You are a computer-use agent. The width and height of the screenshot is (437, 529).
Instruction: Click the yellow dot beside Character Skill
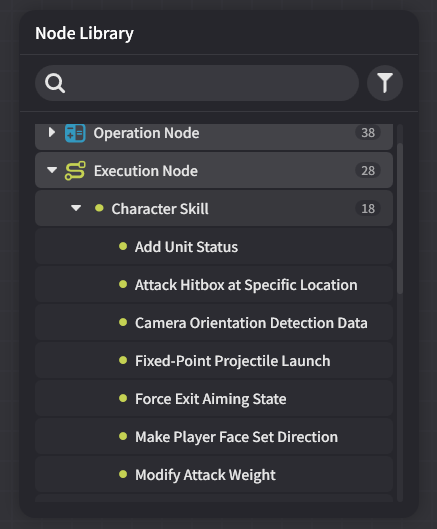coord(99,208)
